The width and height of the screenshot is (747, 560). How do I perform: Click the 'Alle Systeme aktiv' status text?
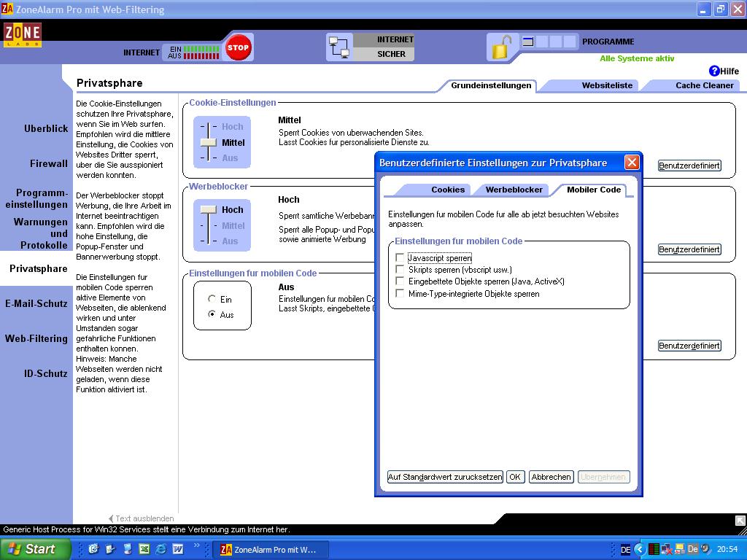pos(637,58)
